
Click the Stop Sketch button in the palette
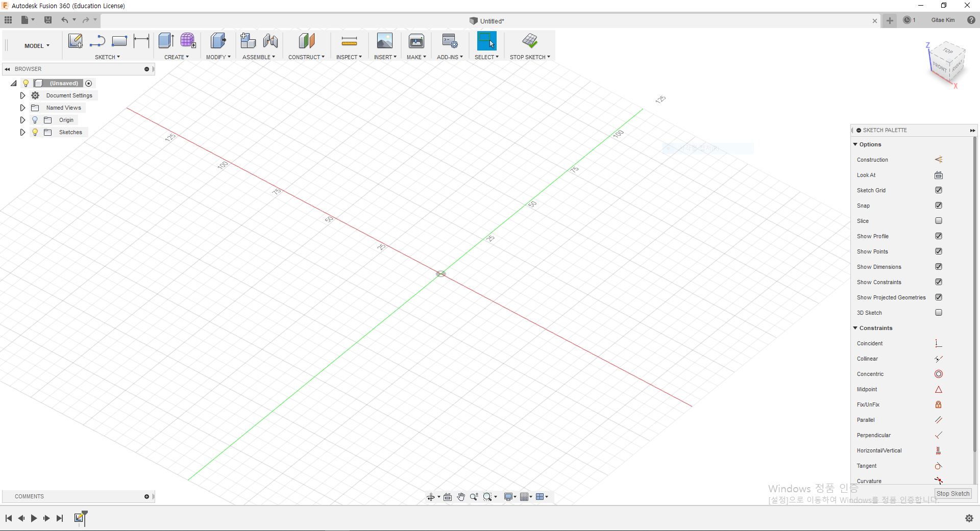(x=953, y=494)
